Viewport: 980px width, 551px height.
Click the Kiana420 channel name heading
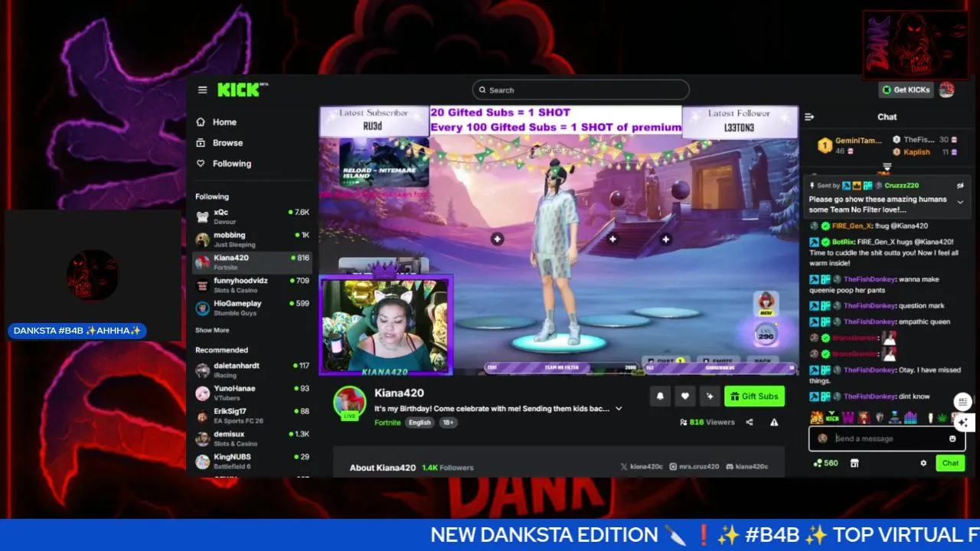pos(399,393)
